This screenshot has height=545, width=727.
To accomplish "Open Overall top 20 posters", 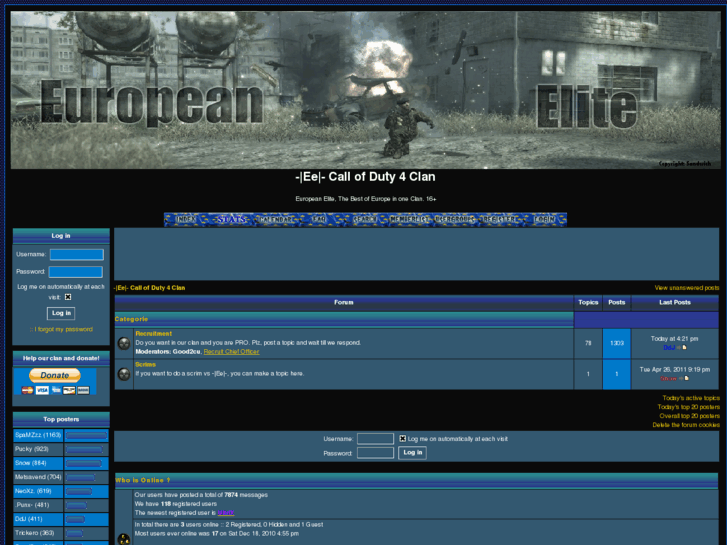I will [689, 416].
